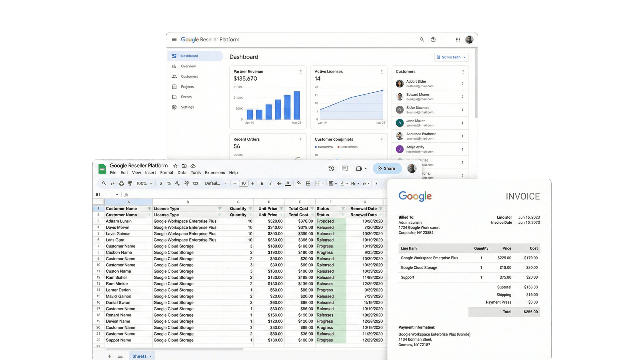Apply currency format to the selection
Image resolution: width=644 pixels, height=360 pixels.
pyautogui.click(x=161, y=183)
